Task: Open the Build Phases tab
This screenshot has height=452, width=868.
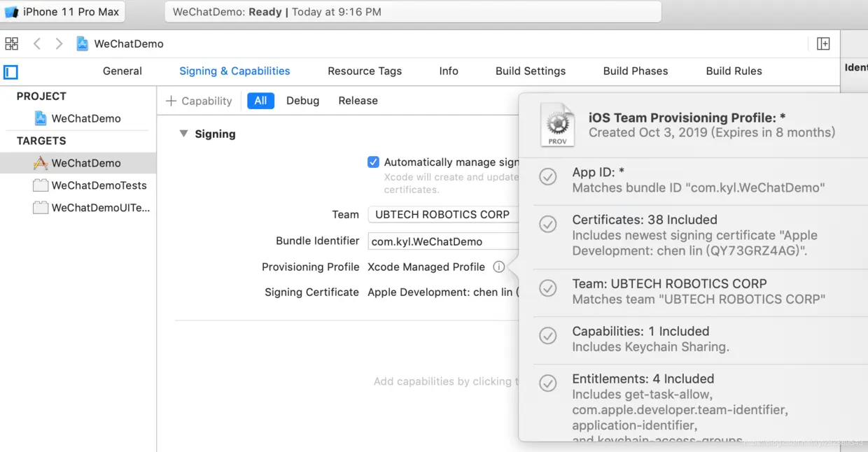Action: [636, 71]
